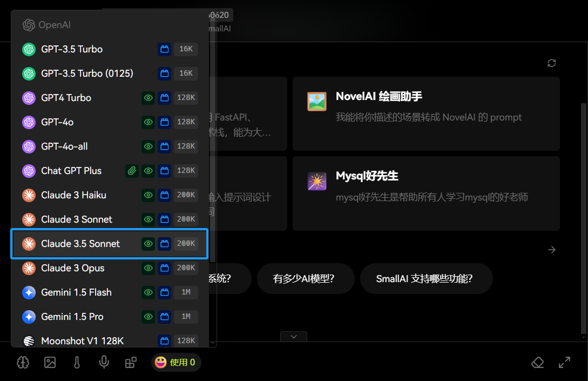This screenshot has width=588, height=381.
Task: Click the 200K context tag on Claude 3 Opus
Action: coord(186,268)
